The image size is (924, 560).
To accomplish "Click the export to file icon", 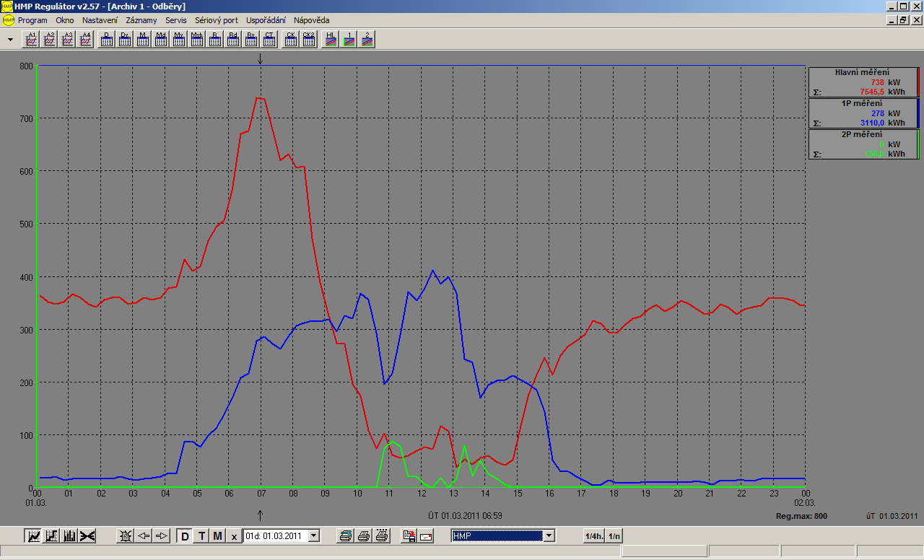I will [x=409, y=535].
